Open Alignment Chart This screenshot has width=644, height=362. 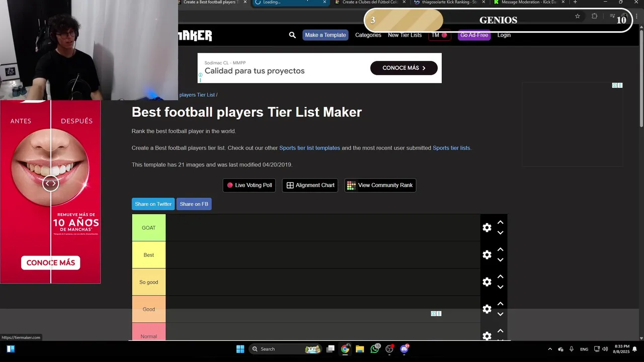point(310,185)
